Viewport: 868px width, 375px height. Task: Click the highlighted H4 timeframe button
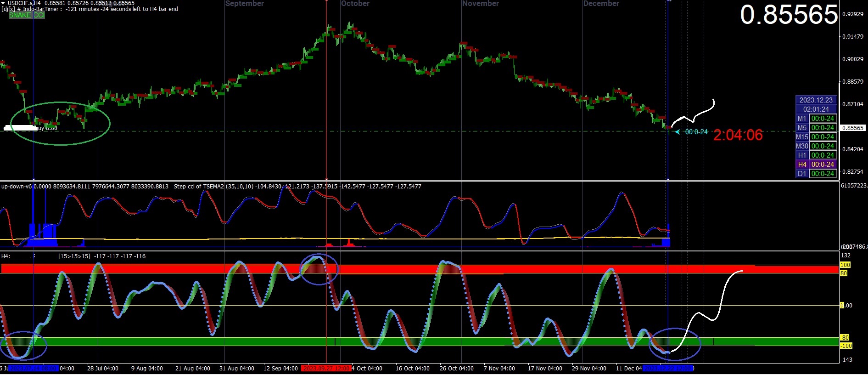[802, 165]
